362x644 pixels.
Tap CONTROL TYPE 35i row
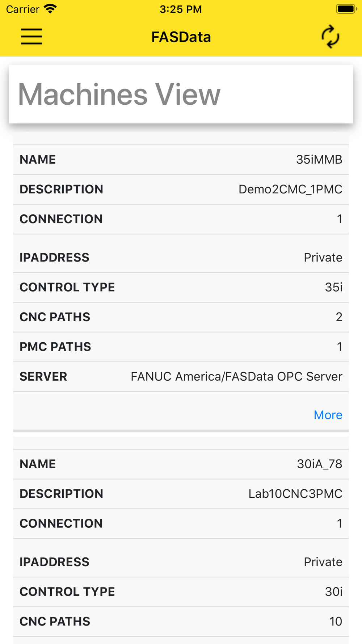[x=181, y=287]
